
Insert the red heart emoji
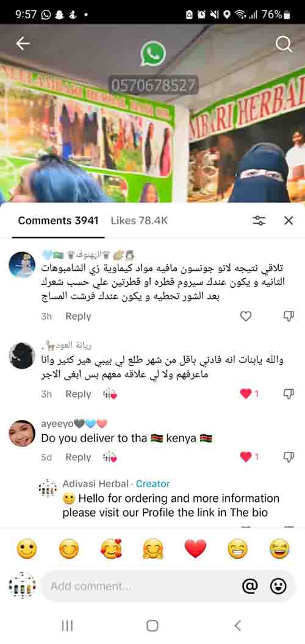[195, 549]
